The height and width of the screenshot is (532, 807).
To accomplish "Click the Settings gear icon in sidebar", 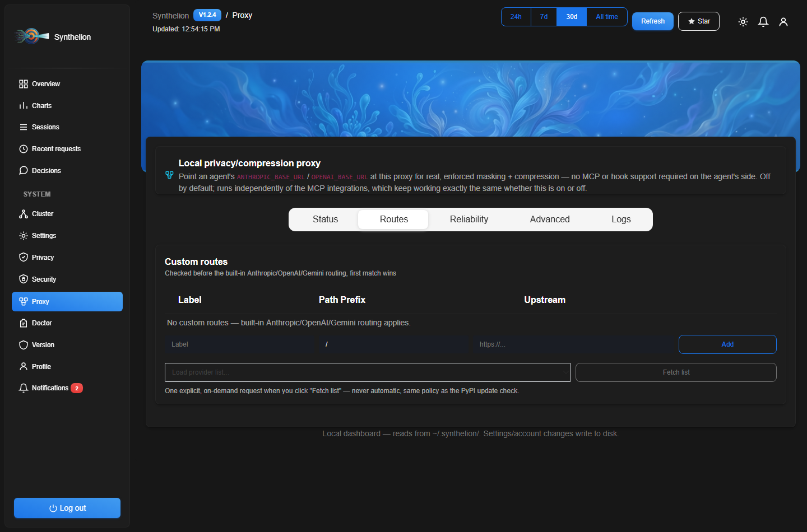I will point(24,236).
